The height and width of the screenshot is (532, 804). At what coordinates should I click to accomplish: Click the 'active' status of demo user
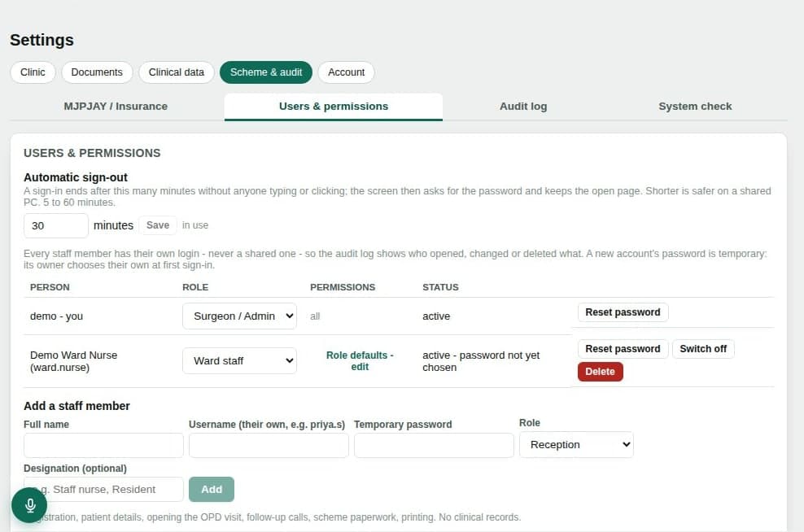point(436,316)
